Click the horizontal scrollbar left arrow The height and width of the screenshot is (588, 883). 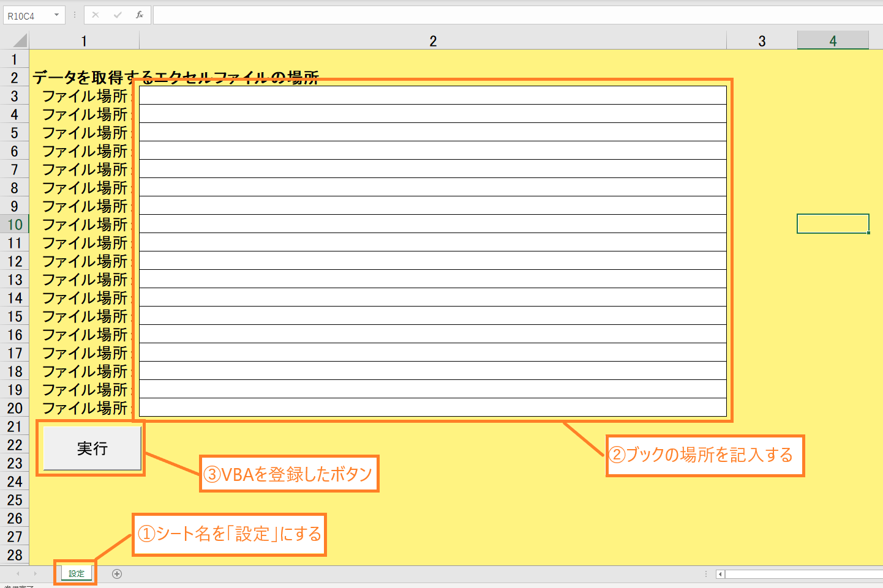721,574
